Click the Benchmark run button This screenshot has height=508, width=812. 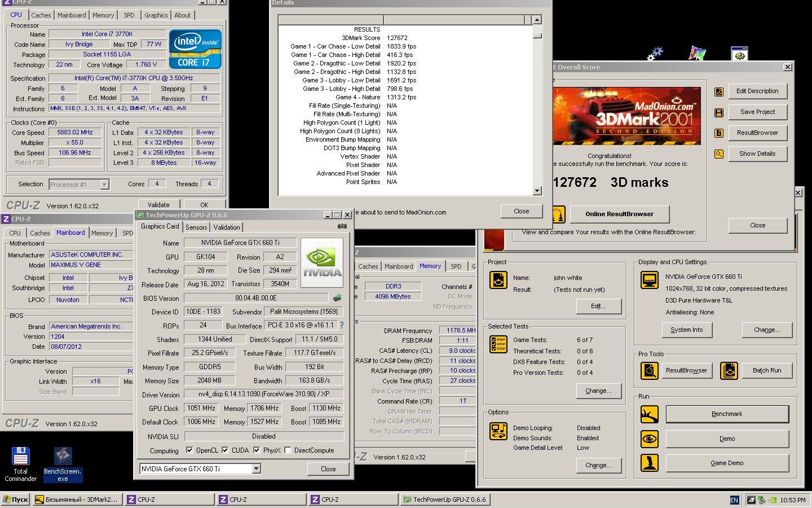[727, 414]
